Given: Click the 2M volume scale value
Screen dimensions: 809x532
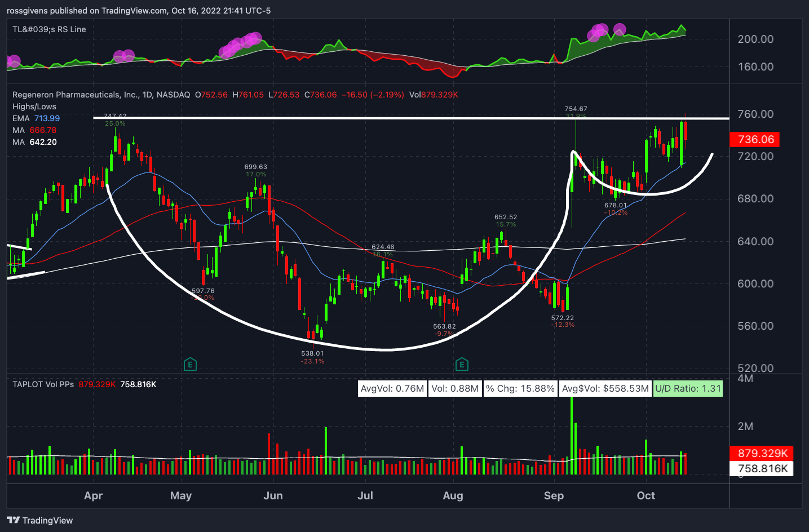Looking at the screenshot, I should pos(745,426).
